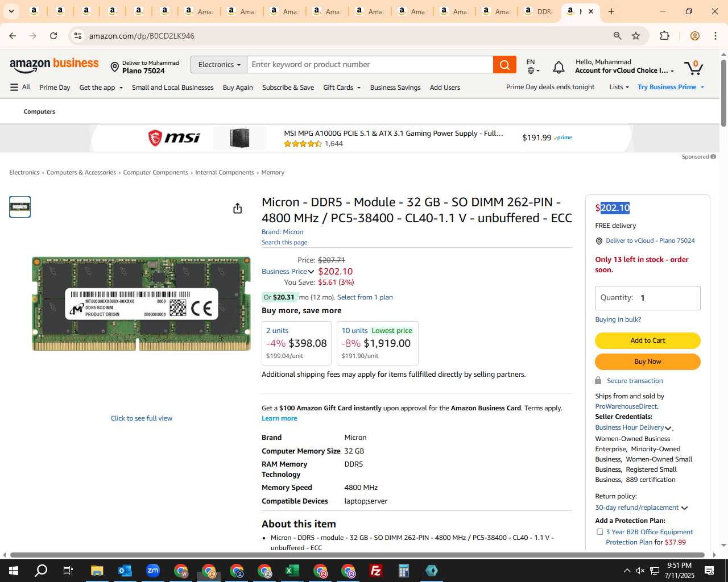Click the browser back arrow
This screenshot has width=728, height=582.
pyautogui.click(x=13, y=36)
